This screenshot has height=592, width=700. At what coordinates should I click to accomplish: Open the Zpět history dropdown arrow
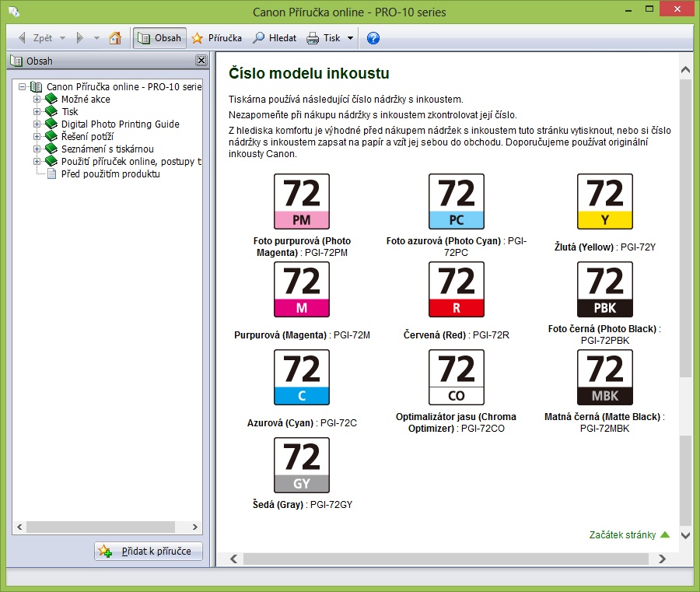(62, 38)
